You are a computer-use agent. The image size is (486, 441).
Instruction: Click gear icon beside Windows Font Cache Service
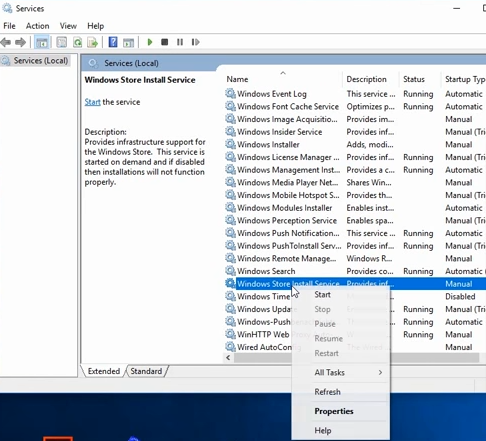(x=230, y=106)
